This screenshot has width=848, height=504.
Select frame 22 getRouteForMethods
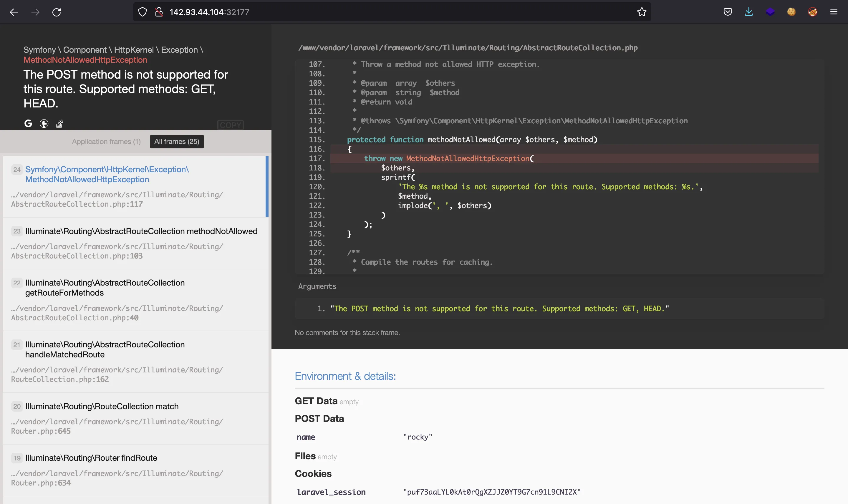135,300
